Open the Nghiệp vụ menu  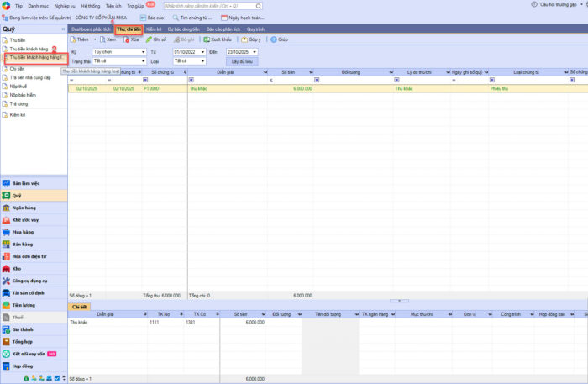point(65,5)
